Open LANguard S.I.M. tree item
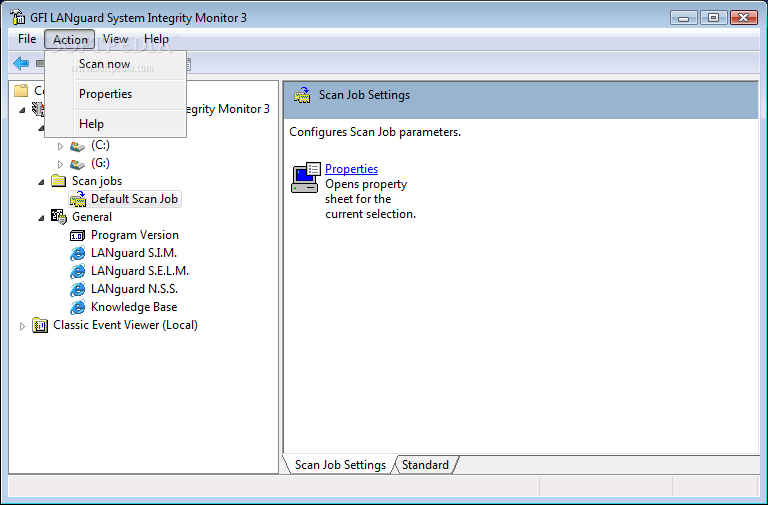Viewport: 768px width, 505px height. pyautogui.click(x=134, y=253)
